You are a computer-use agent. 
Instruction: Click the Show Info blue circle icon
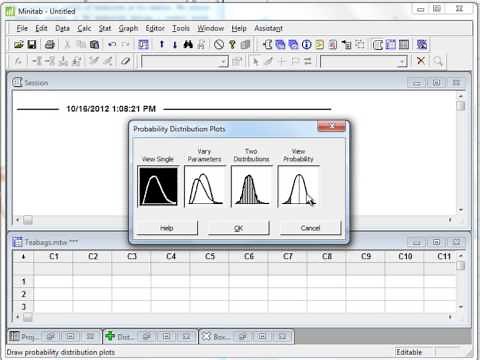coord(307,44)
